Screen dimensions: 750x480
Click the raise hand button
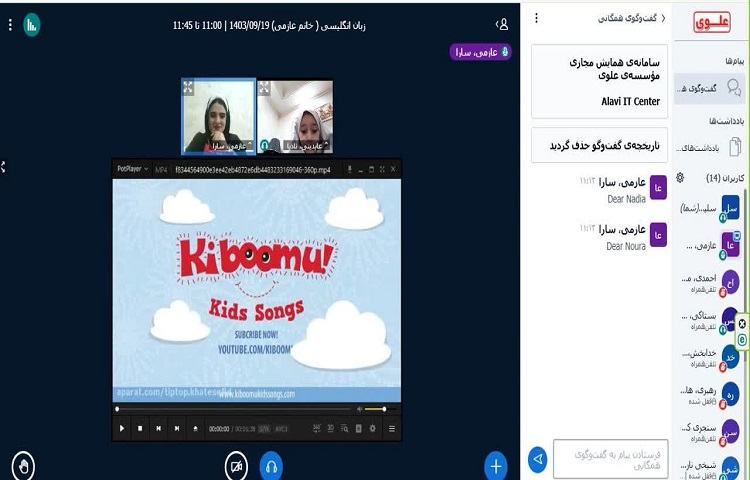pyautogui.click(x=23, y=466)
